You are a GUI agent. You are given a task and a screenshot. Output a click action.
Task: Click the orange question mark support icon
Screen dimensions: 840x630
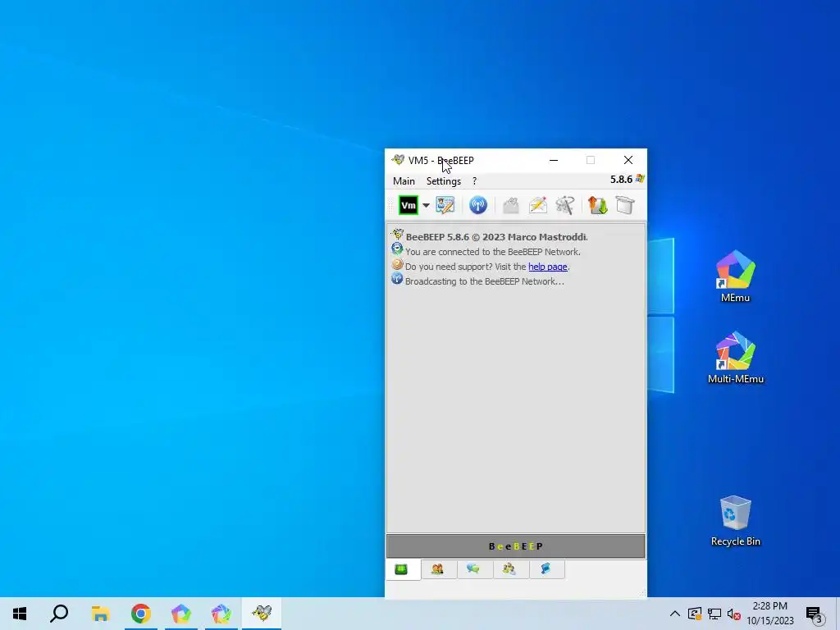(397, 264)
